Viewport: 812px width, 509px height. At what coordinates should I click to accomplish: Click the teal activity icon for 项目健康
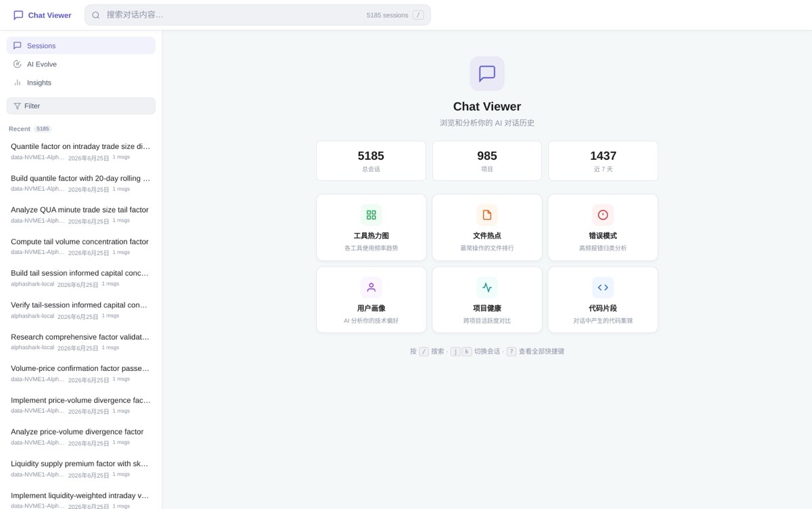[x=487, y=287]
